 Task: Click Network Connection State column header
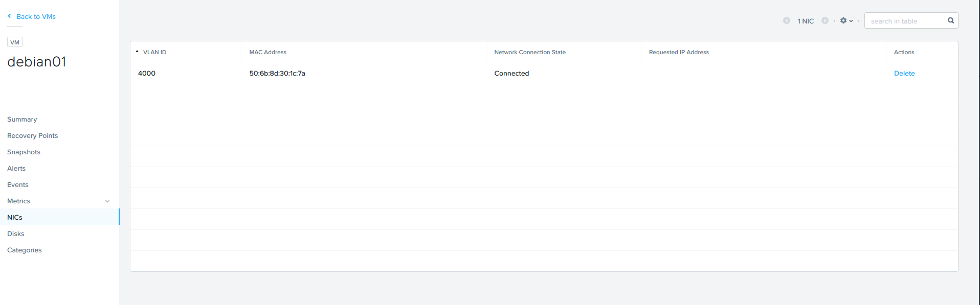point(530,52)
